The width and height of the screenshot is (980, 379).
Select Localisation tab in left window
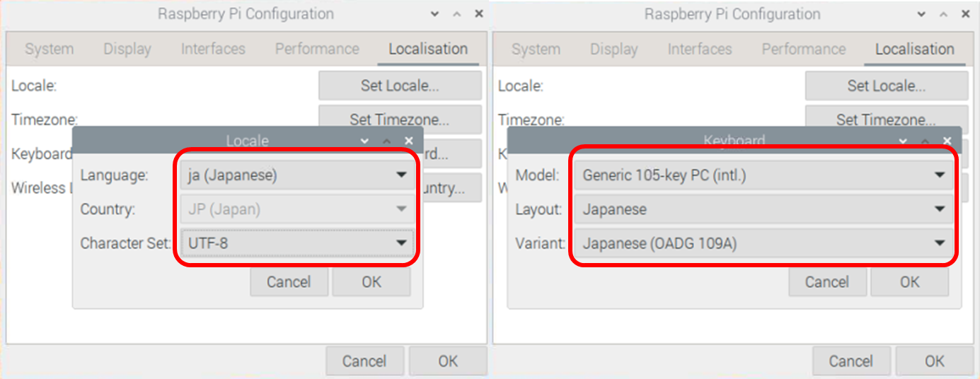(428, 49)
